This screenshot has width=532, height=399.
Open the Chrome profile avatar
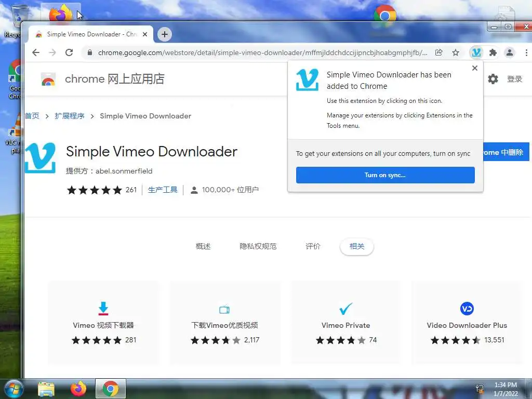pos(510,52)
